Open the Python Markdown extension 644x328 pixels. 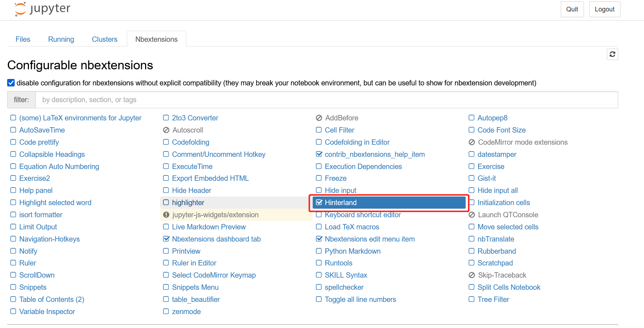click(x=353, y=251)
